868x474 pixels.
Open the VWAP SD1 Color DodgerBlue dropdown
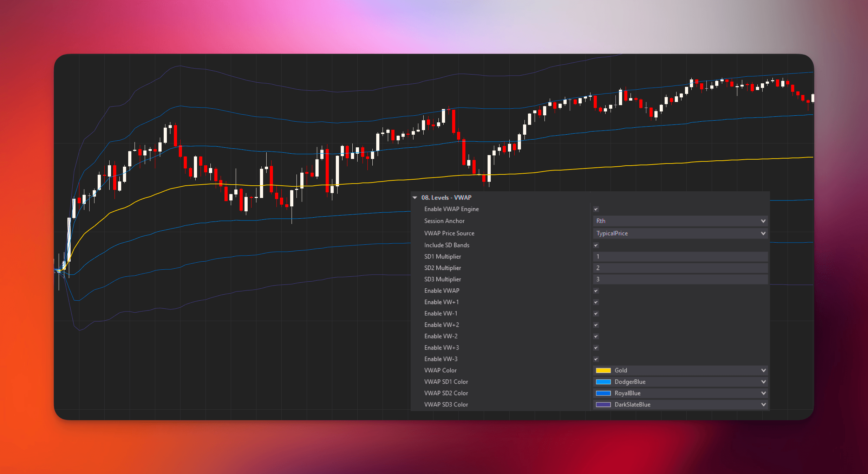click(763, 382)
